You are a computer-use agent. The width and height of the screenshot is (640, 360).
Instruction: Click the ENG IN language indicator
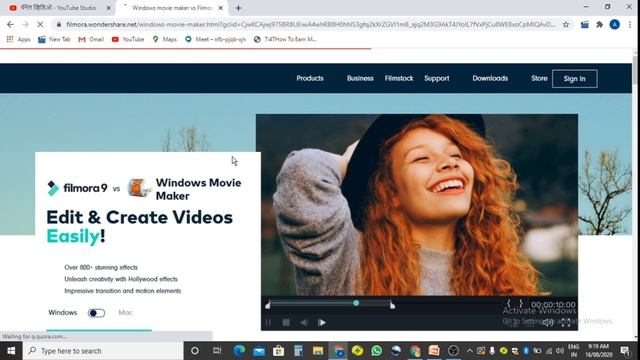pyautogui.click(x=573, y=351)
